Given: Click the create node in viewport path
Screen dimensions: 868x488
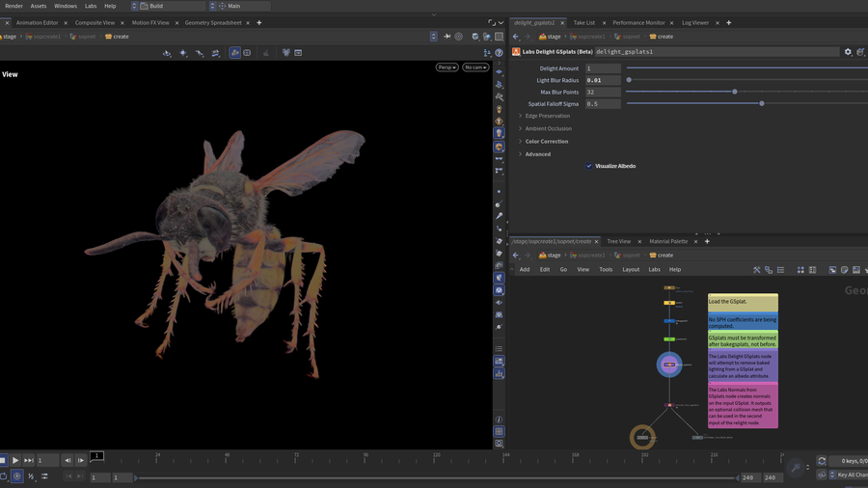Looking at the screenshot, I should pyautogui.click(x=117, y=37).
